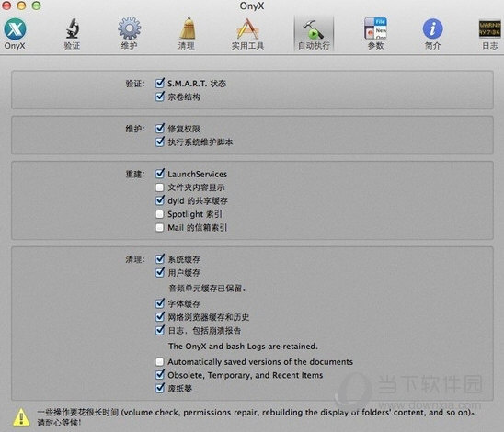Enable the Spotlight 索引 checkbox
The height and width of the screenshot is (432, 504).
pos(159,214)
